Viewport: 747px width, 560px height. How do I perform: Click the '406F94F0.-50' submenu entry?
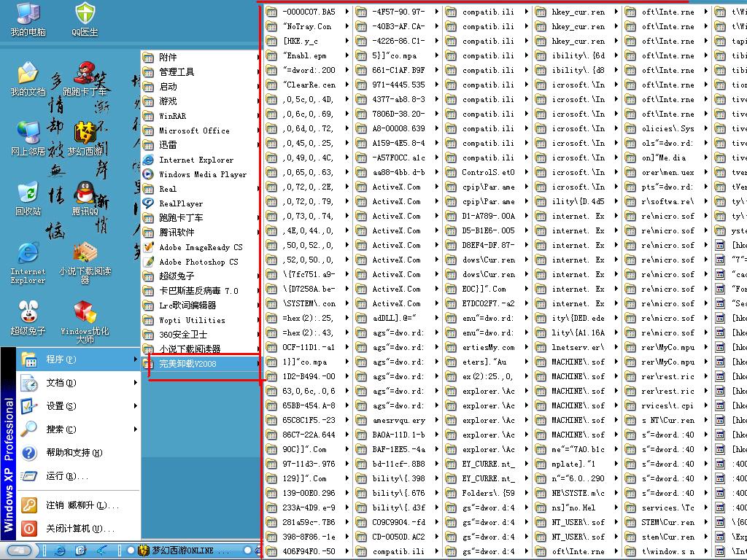click(309, 551)
